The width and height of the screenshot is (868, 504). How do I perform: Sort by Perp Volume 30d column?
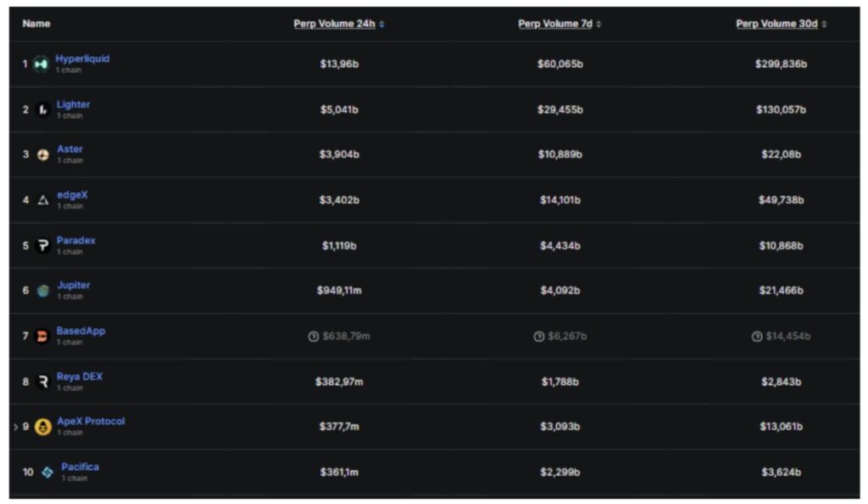pyautogui.click(x=776, y=24)
